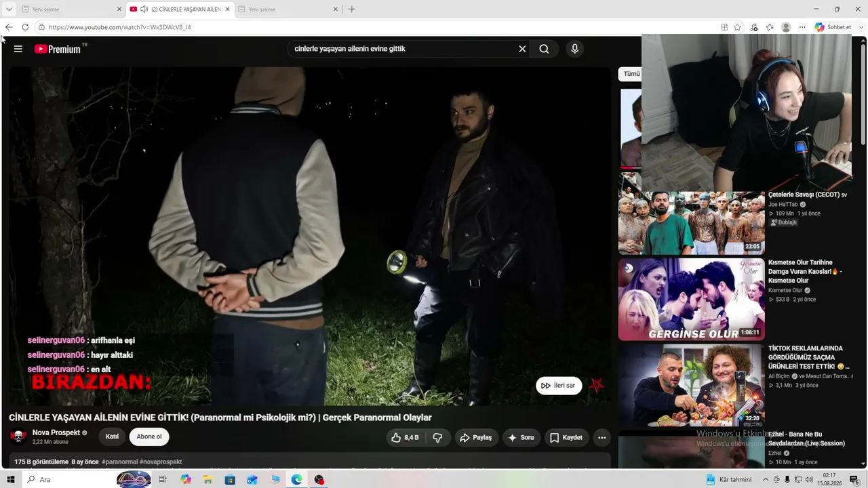Switch to the third Yeni sekme tab
This screenshot has height=488, width=868.
point(288,9)
